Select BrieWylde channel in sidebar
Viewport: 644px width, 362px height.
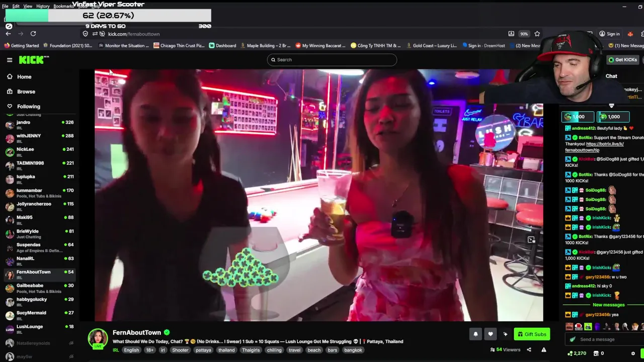point(39,233)
